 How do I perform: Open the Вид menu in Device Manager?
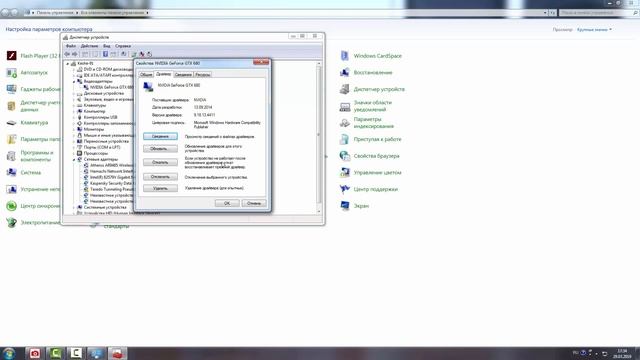(x=107, y=46)
